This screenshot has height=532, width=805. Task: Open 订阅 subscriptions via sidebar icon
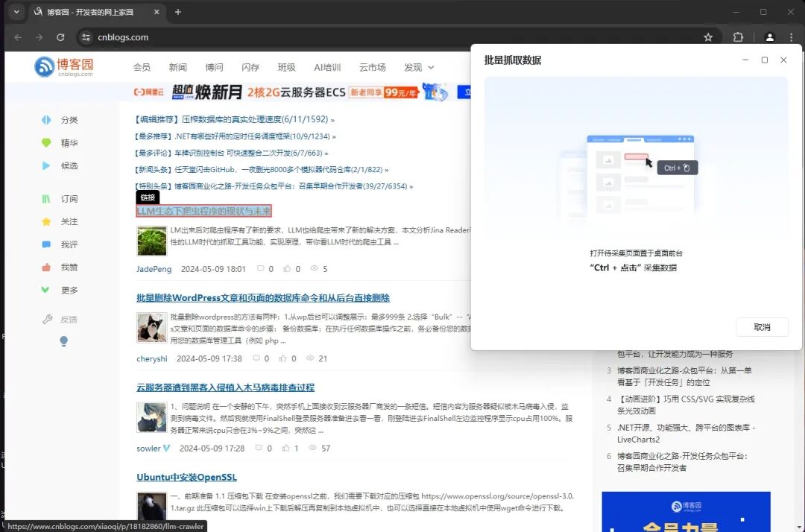click(x=48, y=198)
